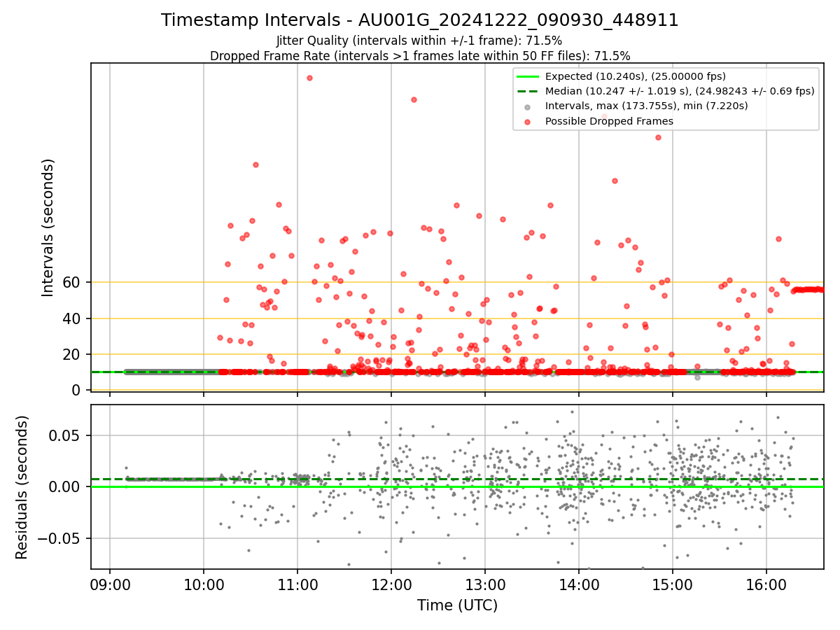Viewport: 840px width, 630px height.
Task: Click the dashed green line sample beside 'Median'
Action: [527, 91]
